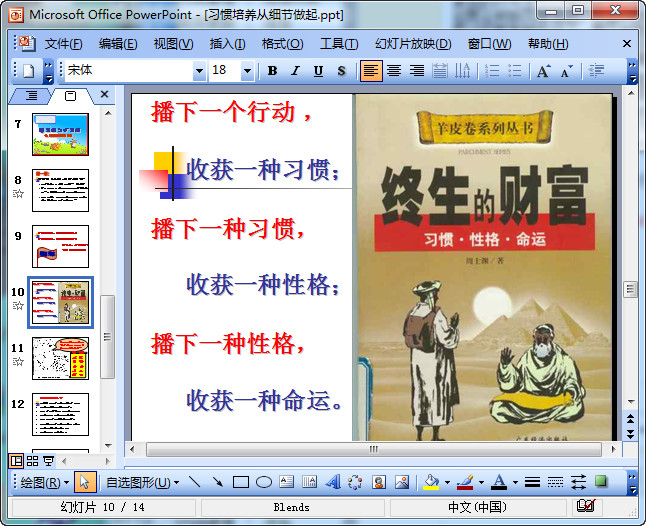Decrease font size
Screen dimensions: 646x526
click(566, 71)
